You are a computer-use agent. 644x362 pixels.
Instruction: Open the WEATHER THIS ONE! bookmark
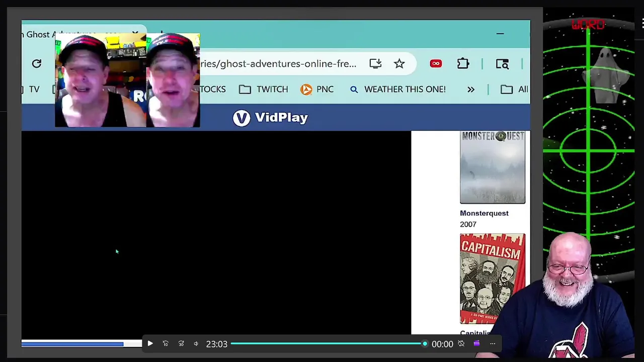click(x=398, y=89)
